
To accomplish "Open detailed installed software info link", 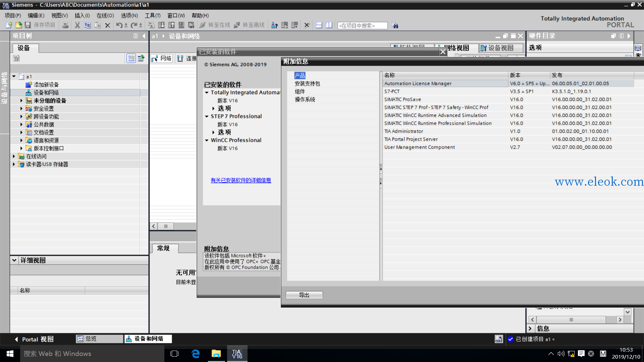I will click(x=241, y=180).
